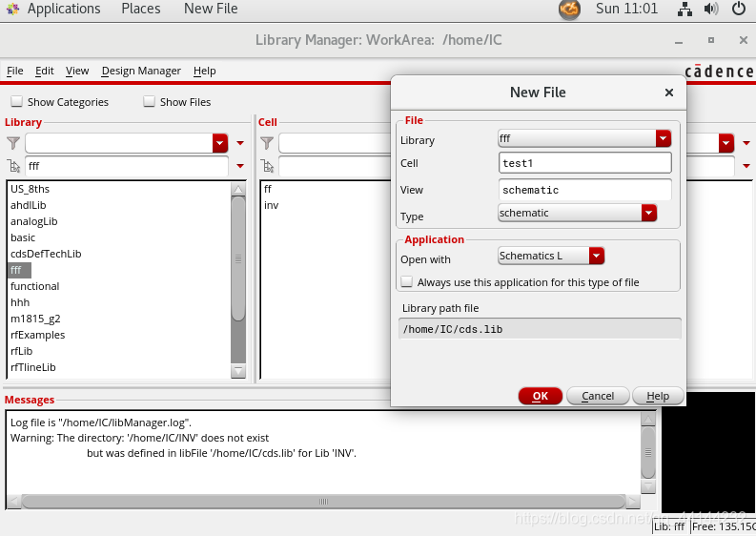Select the m1815_g2 library
The image size is (756, 536).
click(x=35, y=319)
